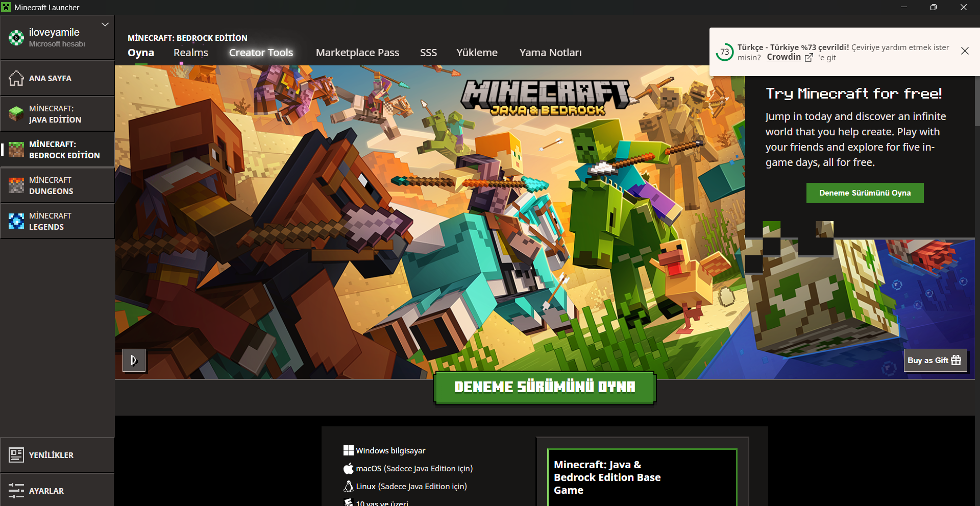Image resolution: width=980 pixels, height=506 pixels.
Task: Open the Creator Tools tab
Action: point(261,53)
